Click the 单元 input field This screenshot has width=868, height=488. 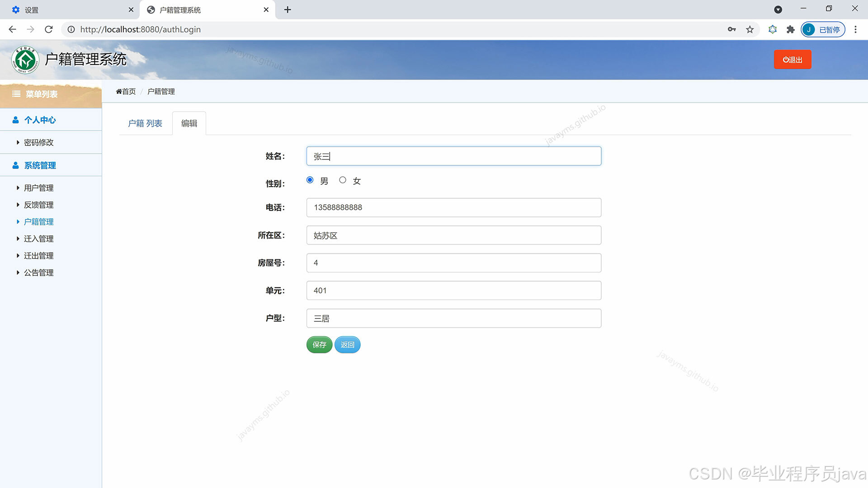[453, 291]
